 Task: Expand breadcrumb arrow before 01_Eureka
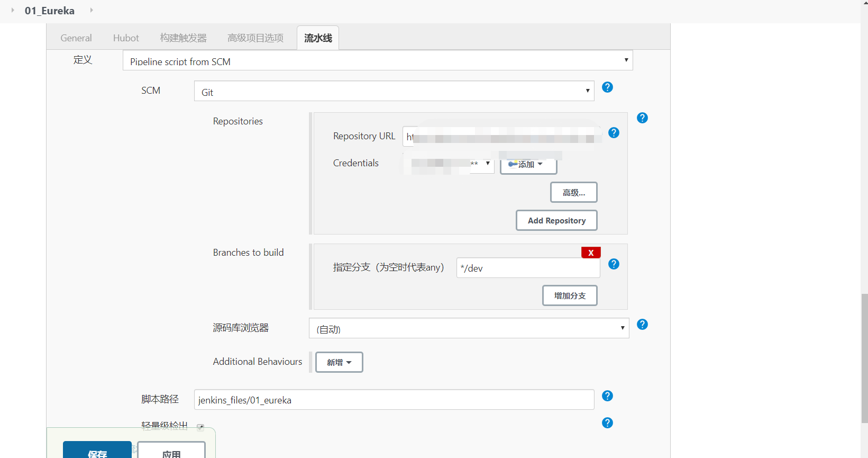pos(13,10)
